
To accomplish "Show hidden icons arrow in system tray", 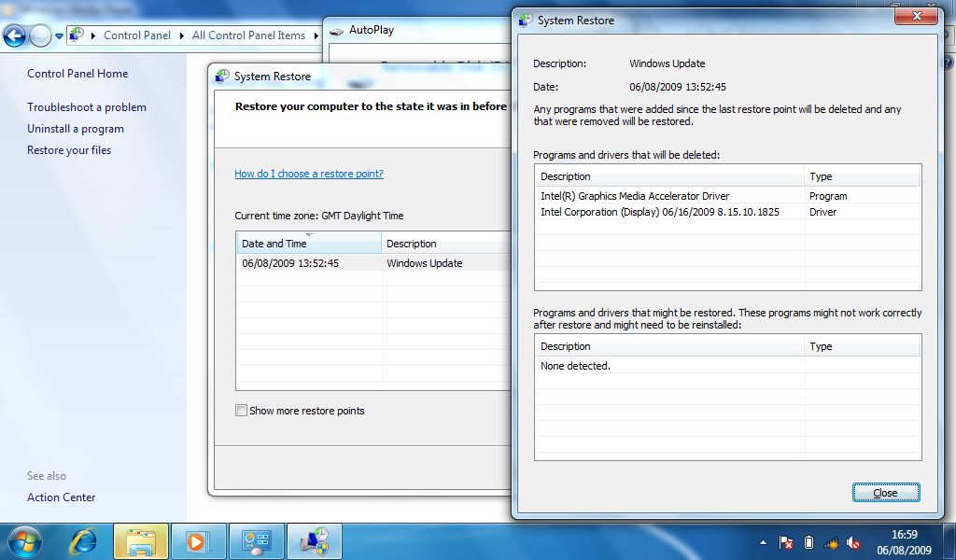I will (x=764, y=542).
